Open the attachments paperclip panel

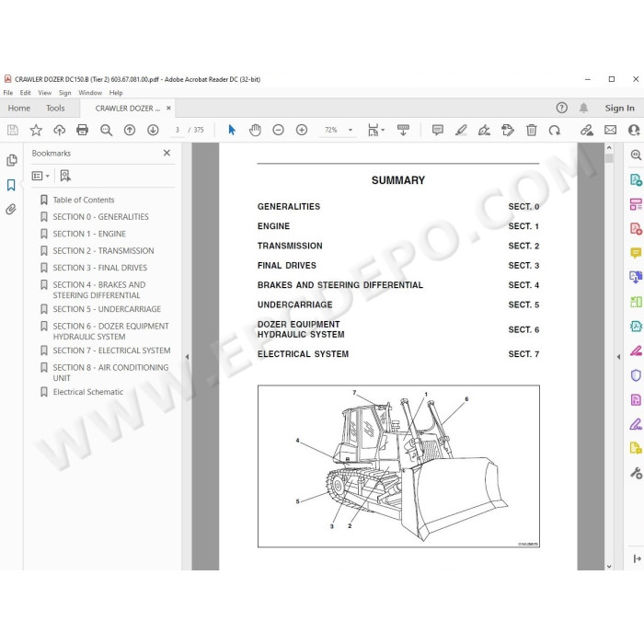tap(11, 210)
